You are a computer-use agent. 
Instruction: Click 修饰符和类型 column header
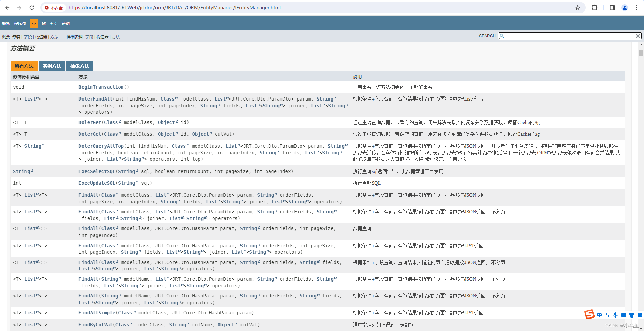click(x=26, y=77)
